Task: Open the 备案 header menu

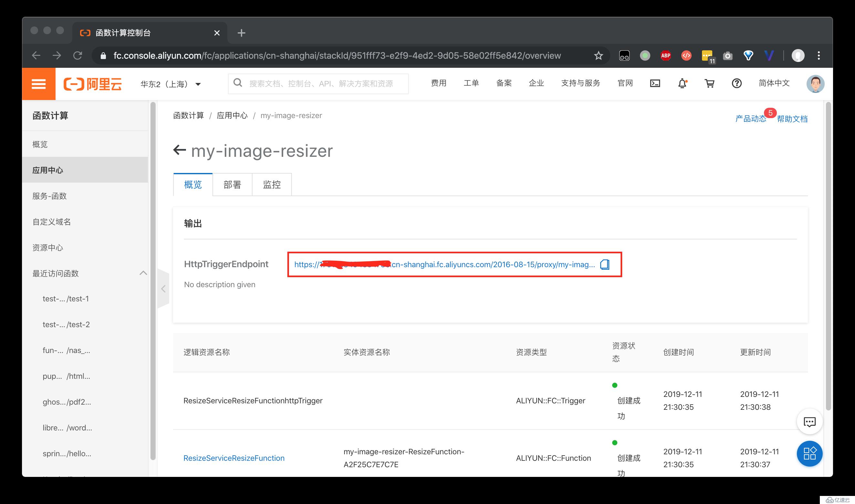Action: 504,83
